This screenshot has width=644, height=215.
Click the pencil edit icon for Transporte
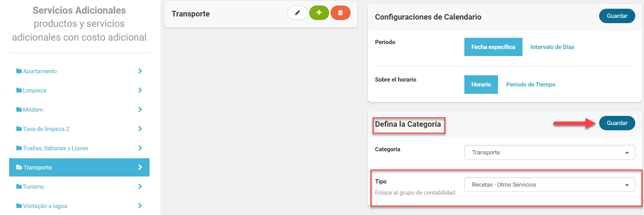[x=297, y=13]
